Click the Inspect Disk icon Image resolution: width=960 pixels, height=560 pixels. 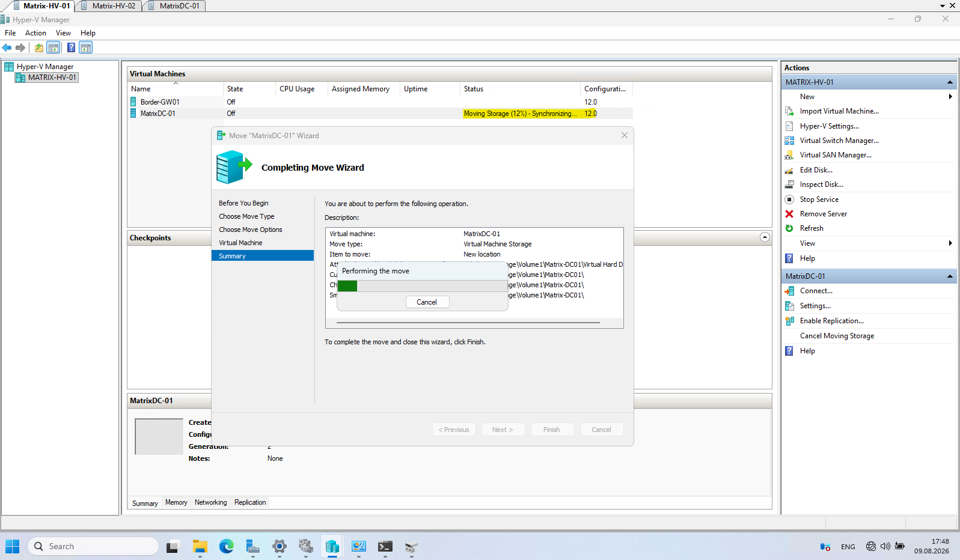coord(789,184)
